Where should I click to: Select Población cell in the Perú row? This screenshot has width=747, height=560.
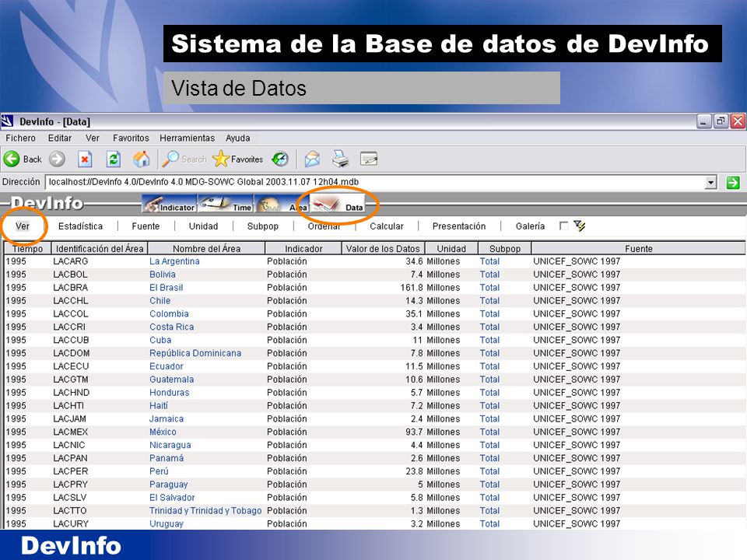tap(287, 471)
